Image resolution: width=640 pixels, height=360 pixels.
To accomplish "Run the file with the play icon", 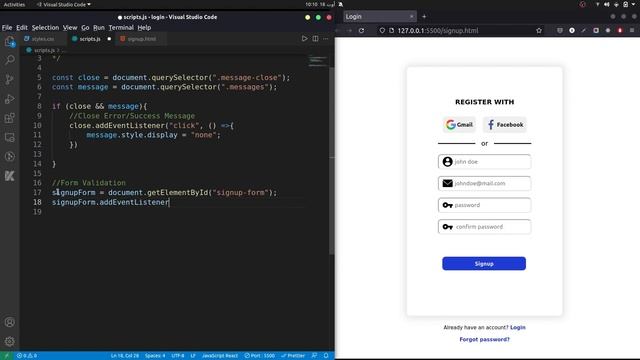I will (x=304, y=39).
